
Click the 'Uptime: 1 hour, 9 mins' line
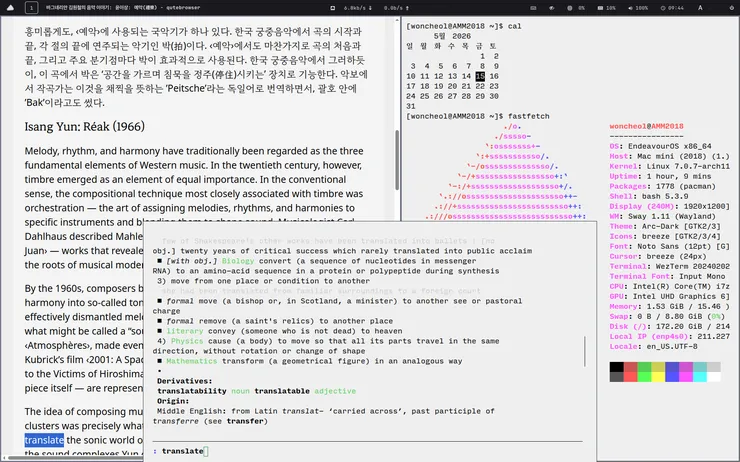[x=660, y=176]
